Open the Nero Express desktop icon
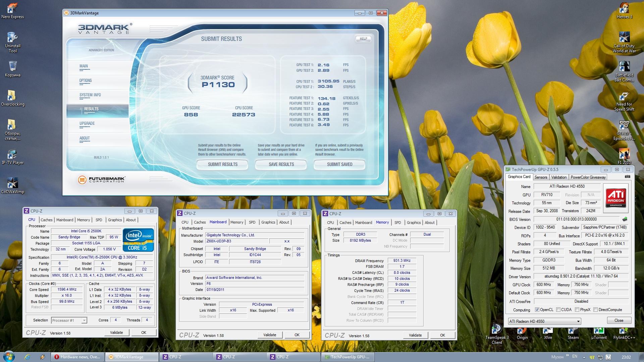The image size is (644, 362). click(12, 11)
